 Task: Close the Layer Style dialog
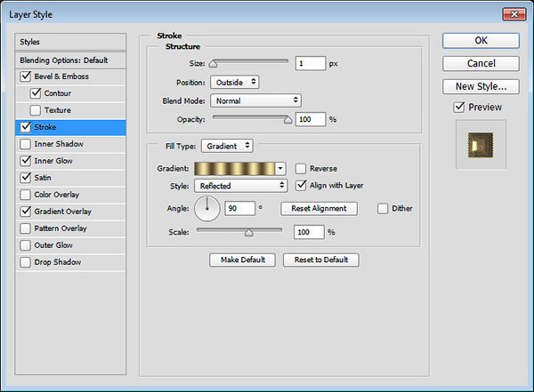[x=514, y=14]
